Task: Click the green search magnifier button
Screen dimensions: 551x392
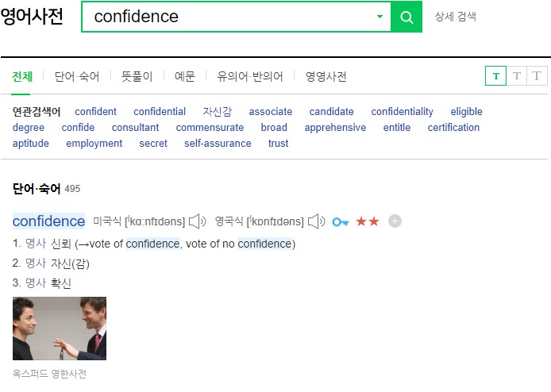Action: [x=407, y=17]
